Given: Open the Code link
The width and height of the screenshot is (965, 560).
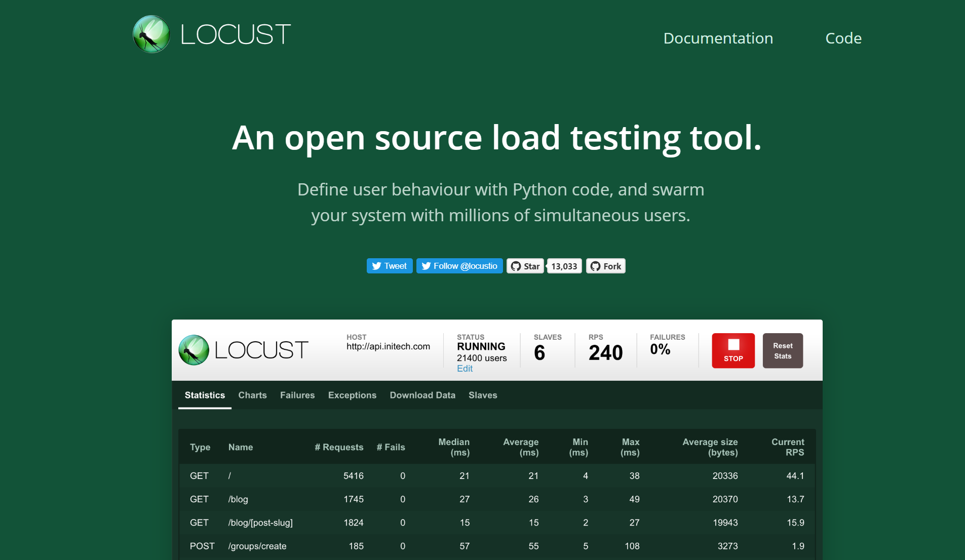Looking at the screenshot, I should pyautogui.click(x=843, y=38).
